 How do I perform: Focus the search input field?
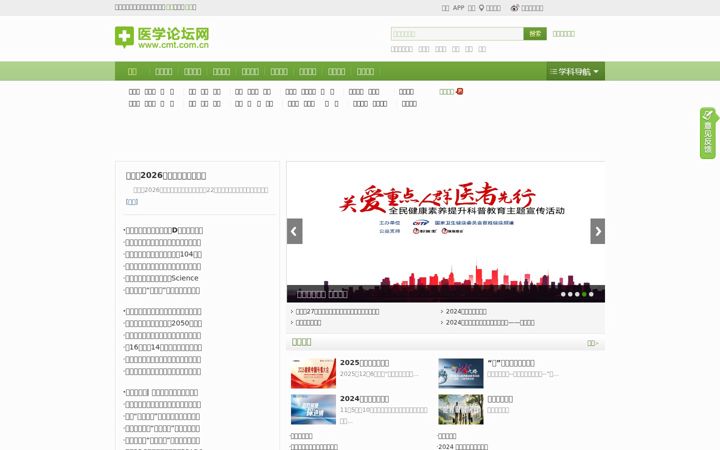(457, 34)
